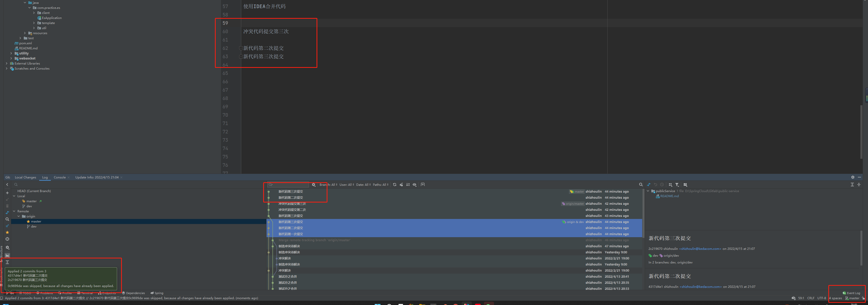This screenshot has height=305, width=868.
Task: Collapse publicService node in changes tree
Action: point(648,191)
